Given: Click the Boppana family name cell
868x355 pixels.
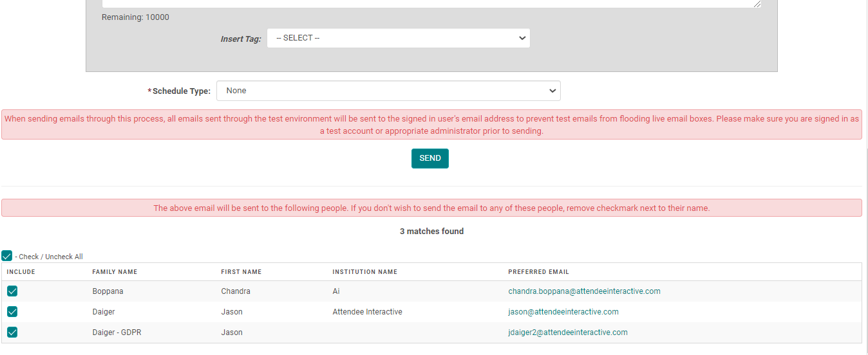Looking at the screenshot, I should pos(108,291).
